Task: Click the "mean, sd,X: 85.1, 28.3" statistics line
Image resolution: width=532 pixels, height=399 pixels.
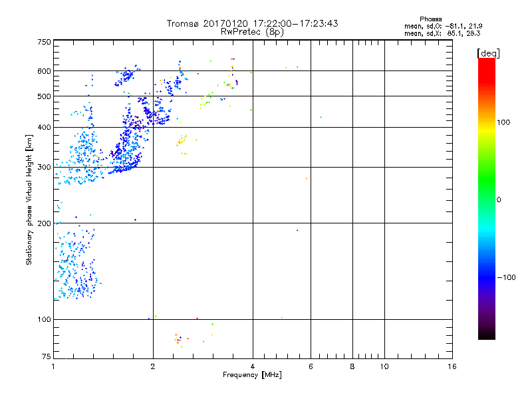Action: click(442, 33)
